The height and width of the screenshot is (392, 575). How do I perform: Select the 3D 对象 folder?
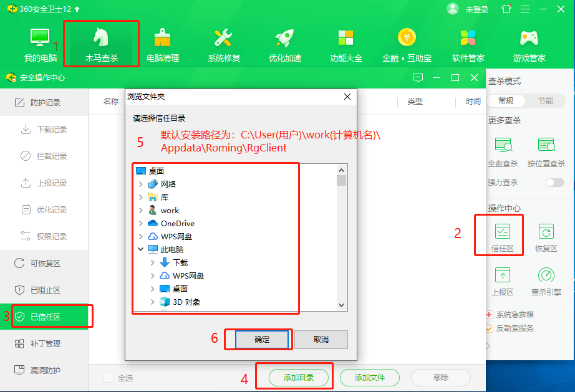pyautogui.click(x=186, y=302)
